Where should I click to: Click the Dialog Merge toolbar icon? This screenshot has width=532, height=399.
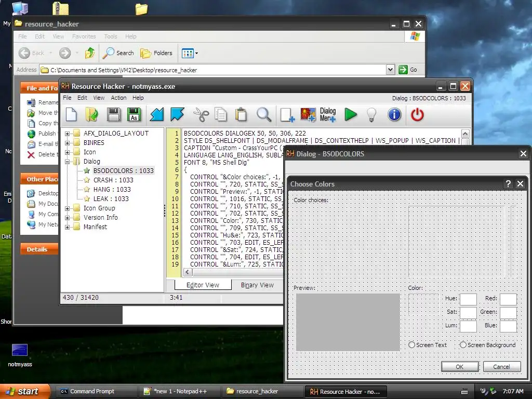pyautogui.click(x=328, y=115)
